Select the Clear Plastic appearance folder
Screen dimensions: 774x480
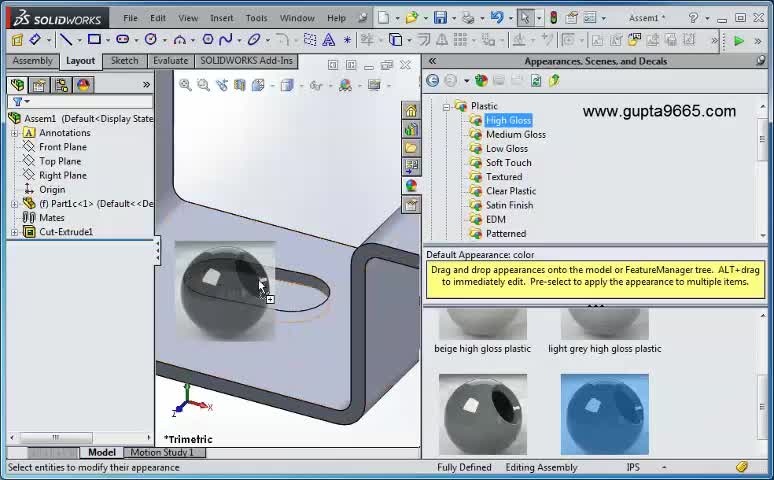[x=511, y=191]
